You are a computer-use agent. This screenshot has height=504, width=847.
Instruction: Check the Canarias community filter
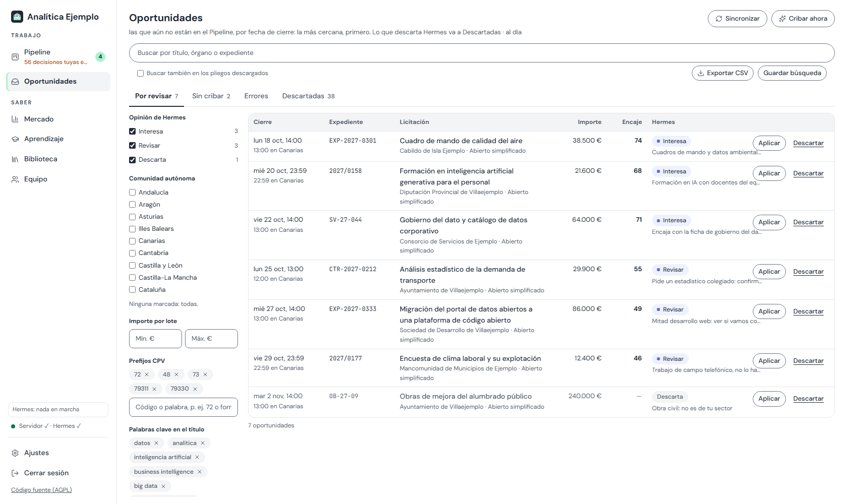(x=133, y=241)
